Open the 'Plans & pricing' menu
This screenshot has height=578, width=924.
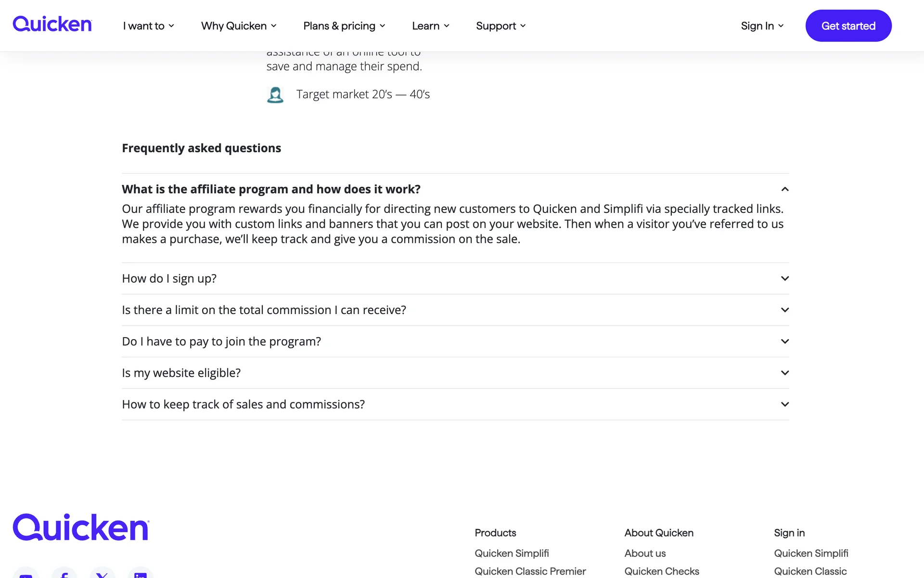pos(344,26)
